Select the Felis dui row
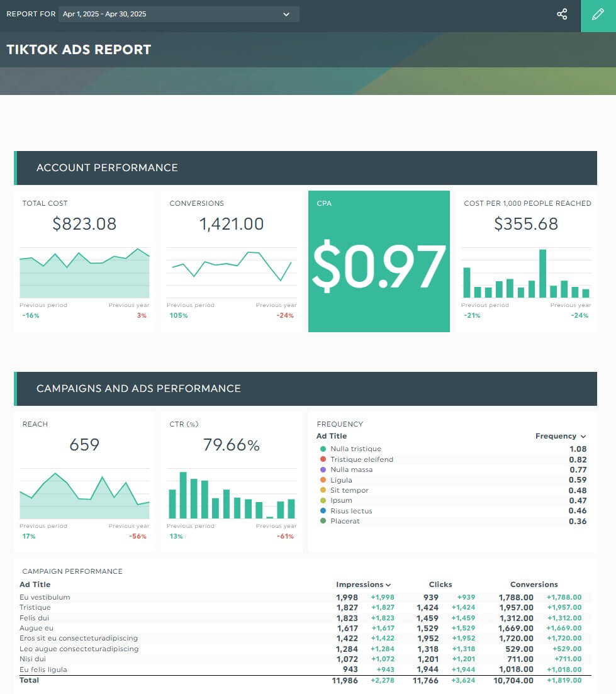 point(305,618)
